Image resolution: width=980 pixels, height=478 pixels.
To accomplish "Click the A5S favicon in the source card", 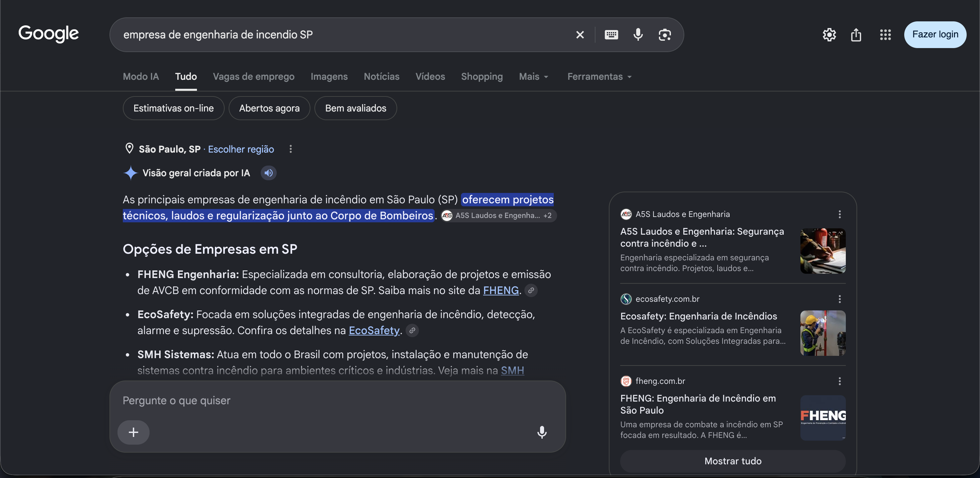I will pos(626,214).
